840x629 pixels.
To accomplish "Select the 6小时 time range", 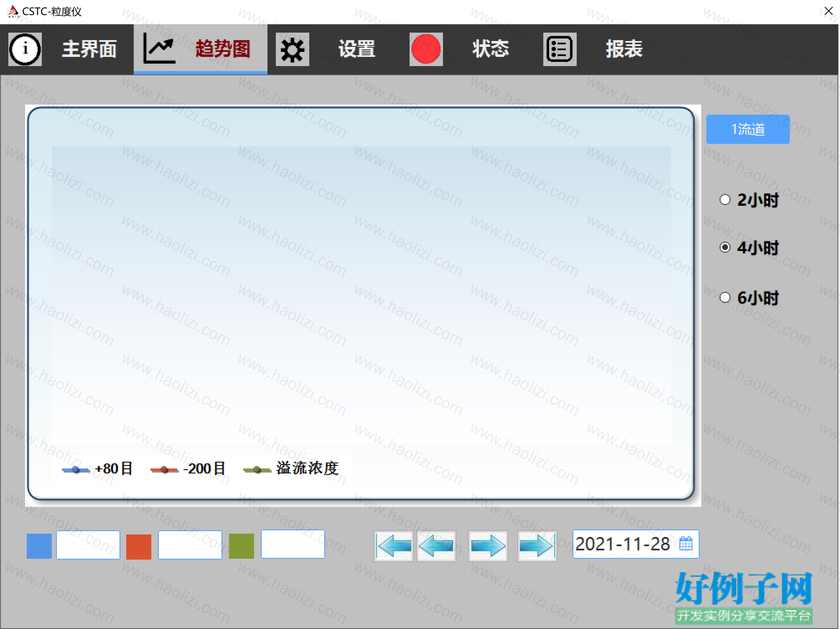I will coord(749,298).
